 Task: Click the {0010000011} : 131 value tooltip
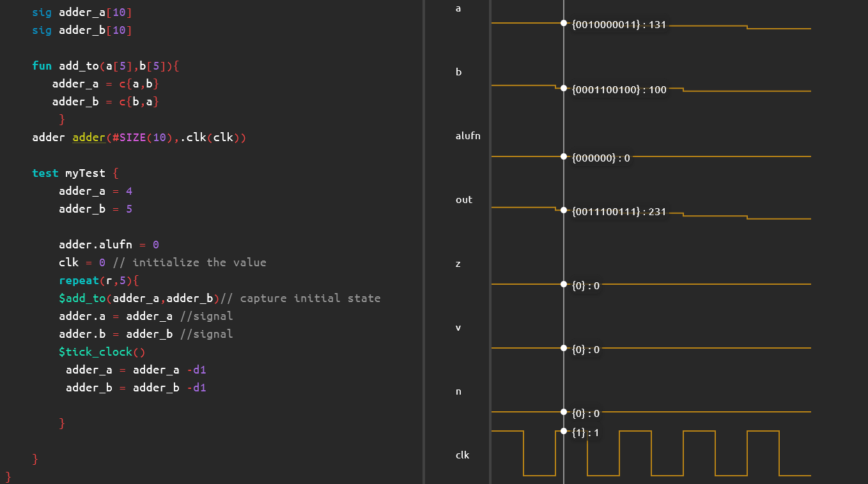(x=619, y=25)
